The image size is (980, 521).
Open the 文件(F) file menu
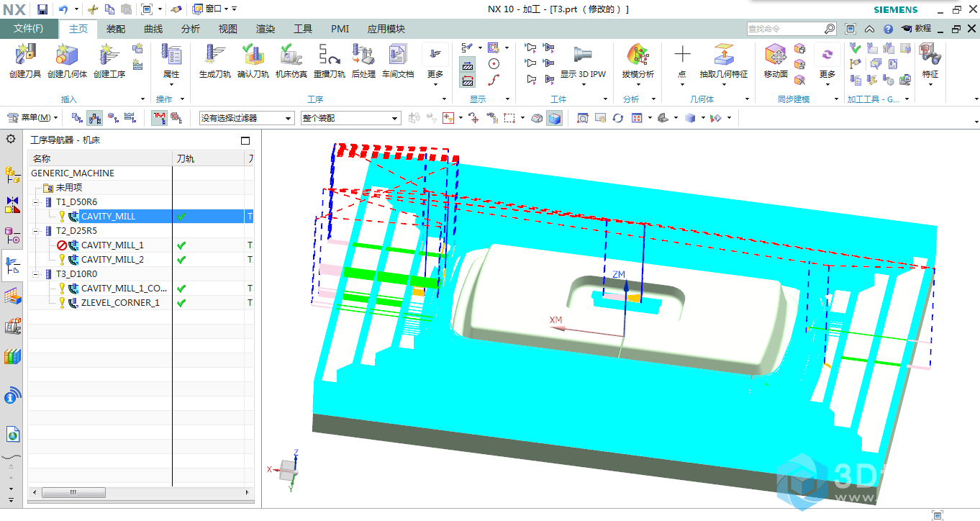(x=28, y=29)
